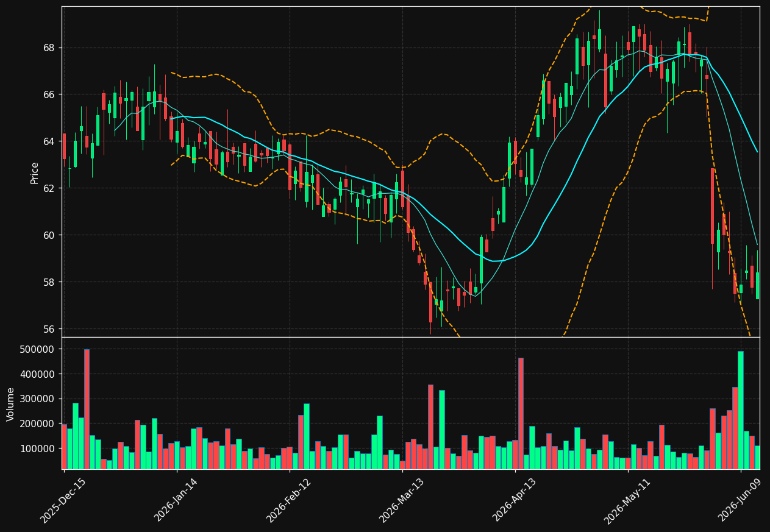This screenshot has height=532, width=770.
Task: Click the long red candlestick in the June price drop
Action: click(x=712, y=206)
